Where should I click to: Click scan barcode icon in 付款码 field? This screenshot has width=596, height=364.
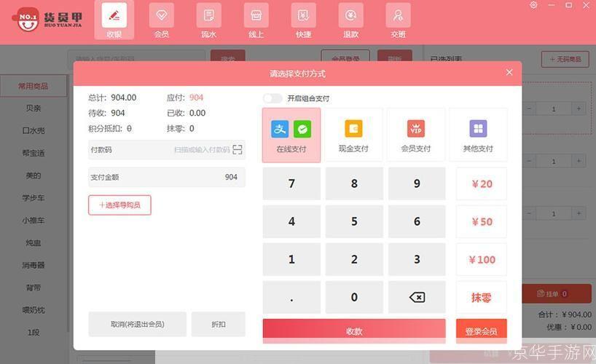[238, 150]
